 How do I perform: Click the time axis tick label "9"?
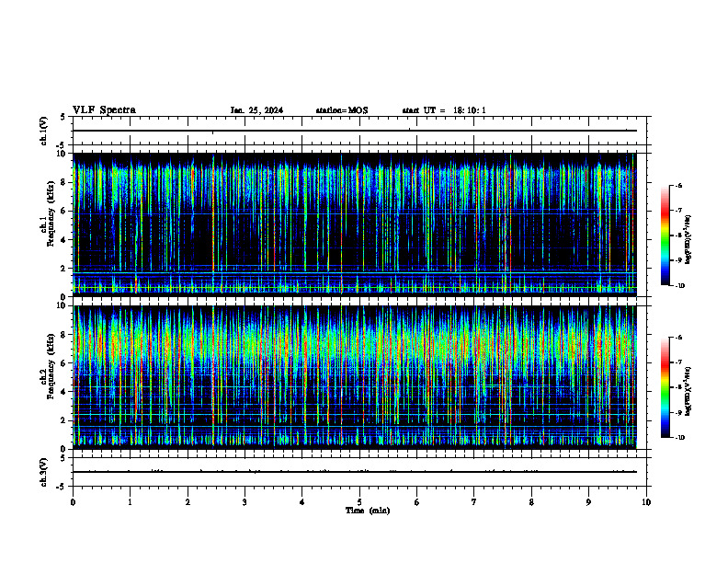click(x=588, y=502)
